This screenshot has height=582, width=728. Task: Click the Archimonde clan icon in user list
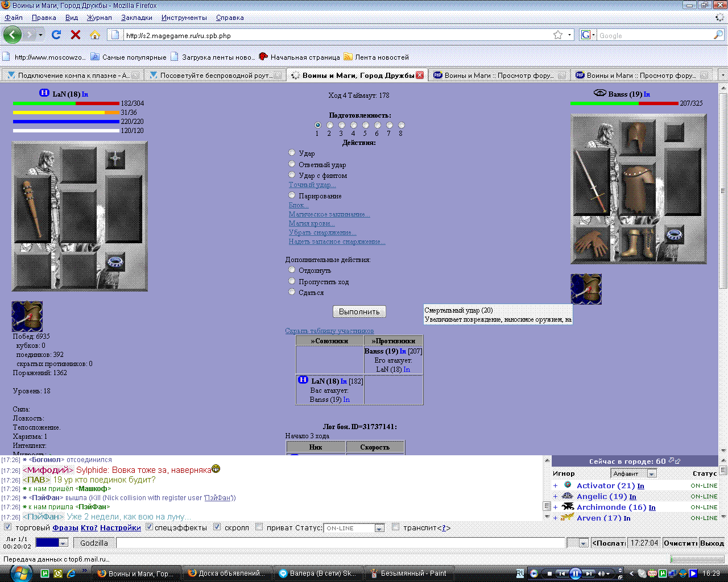point(568,506)
